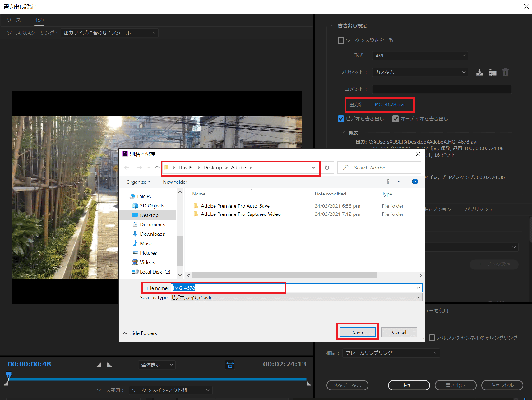The image size is (532, 400).
Task: Select Music in navigation pane
Action: point(143,243)
